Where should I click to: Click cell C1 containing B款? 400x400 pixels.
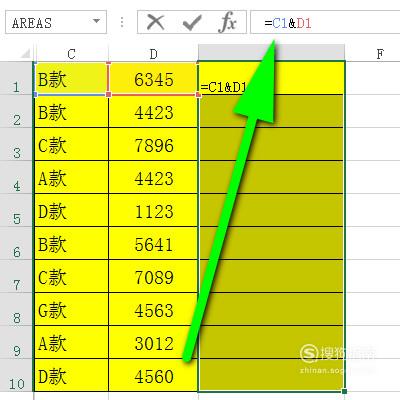[x=71, y=79]
